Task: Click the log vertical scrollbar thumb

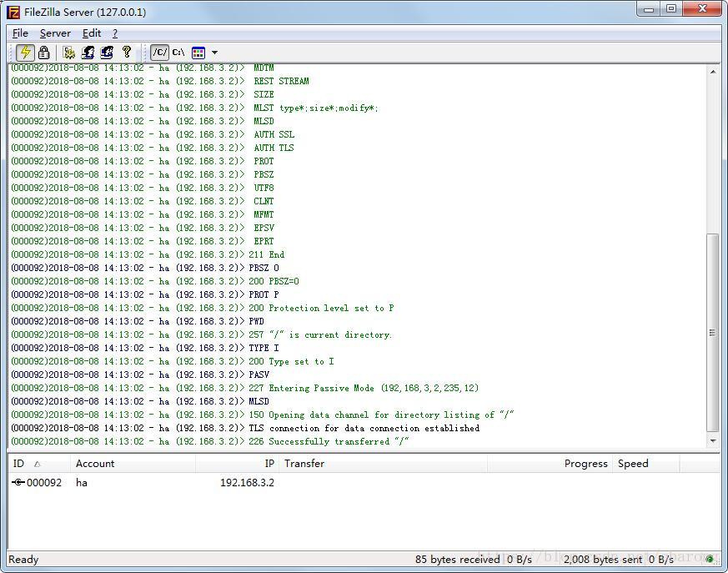Action: (x=713, y=333)
